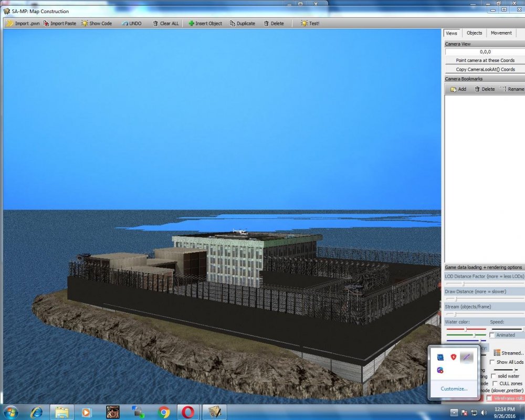
Task: Click the Import .pwn toolbar button
Action: [23, 24]
